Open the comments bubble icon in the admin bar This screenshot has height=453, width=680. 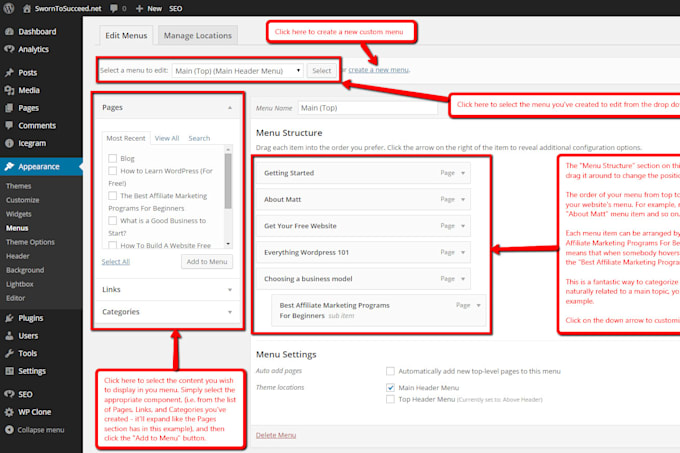click(x=114, y=8)
